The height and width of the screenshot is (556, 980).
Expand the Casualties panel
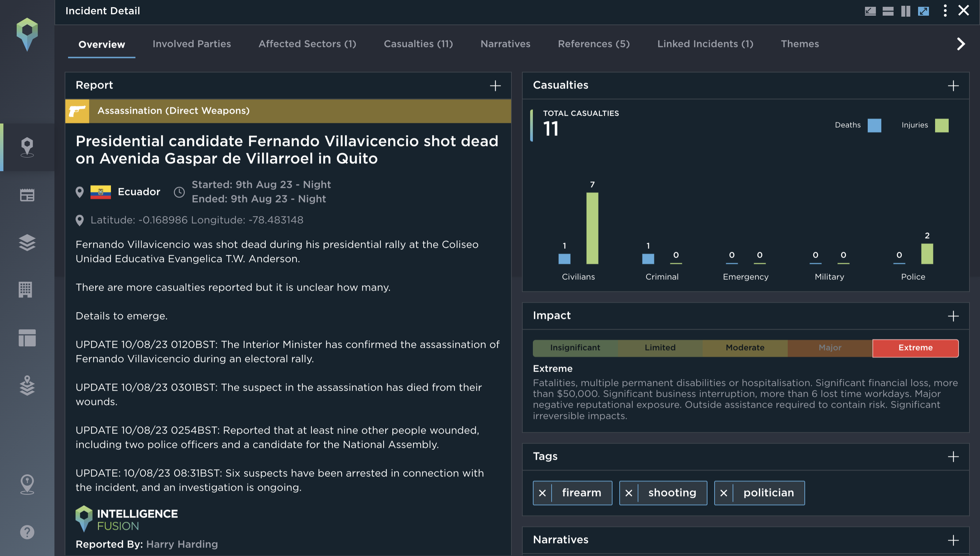[953, 86]
